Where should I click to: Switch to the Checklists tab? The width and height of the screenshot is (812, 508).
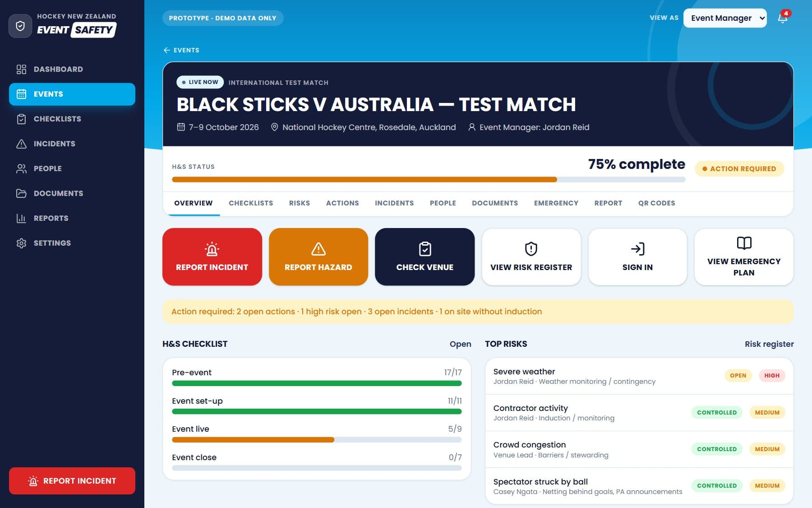(251, 203)
